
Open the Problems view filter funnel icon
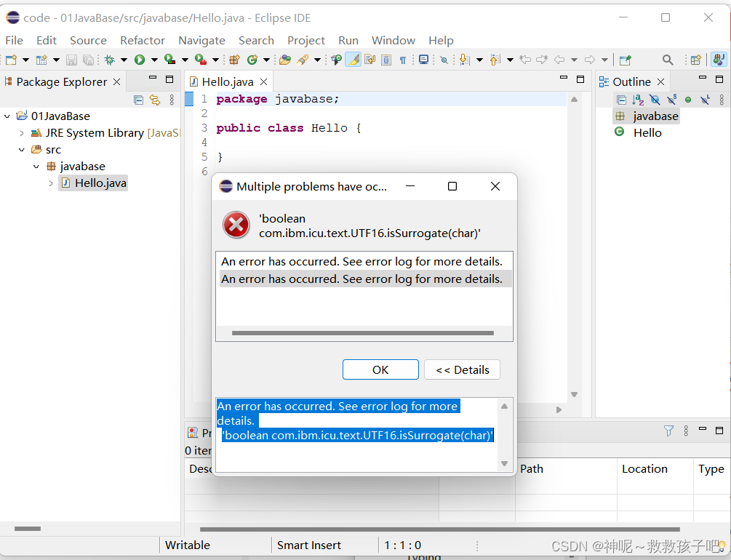pyautogui.click(x=668, y=431)
